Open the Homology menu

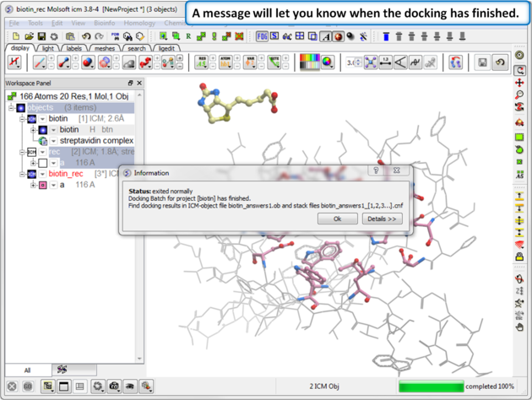coord(139,24)
